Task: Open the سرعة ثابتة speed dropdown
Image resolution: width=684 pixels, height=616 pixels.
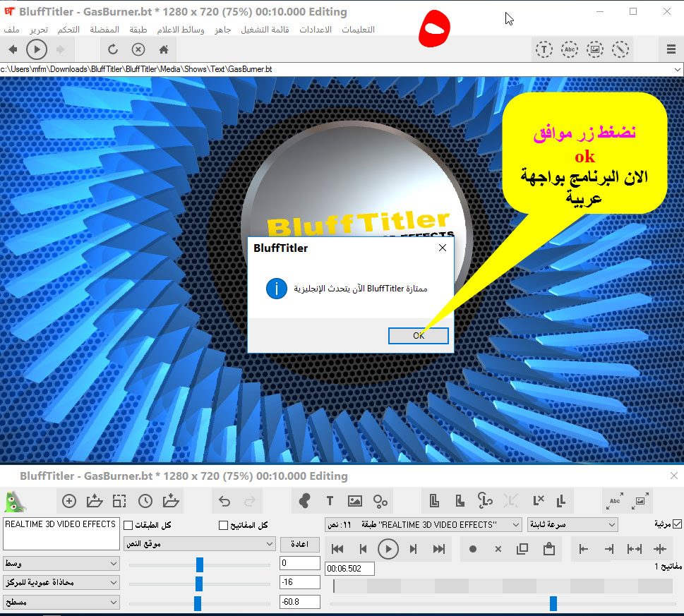Action: coord(572,525)
